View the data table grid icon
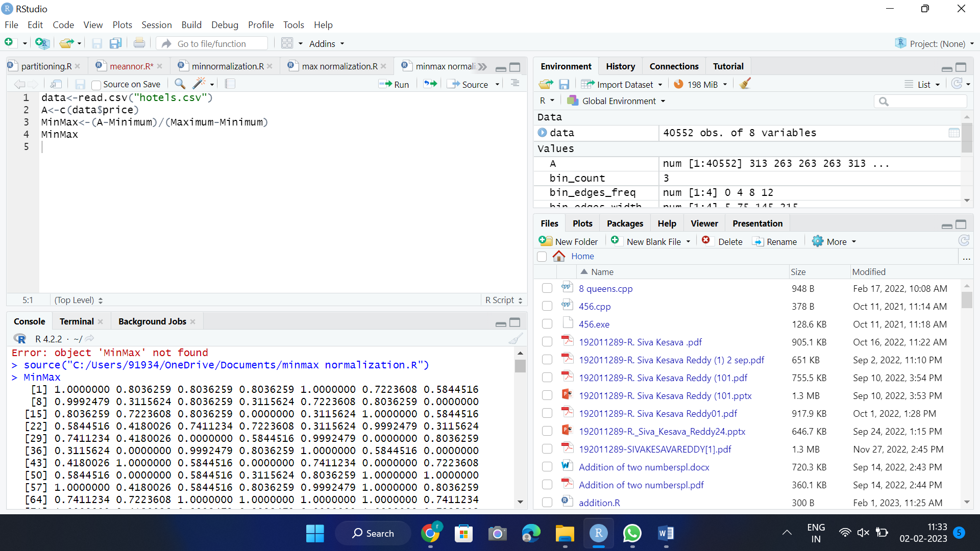The height and width of the screenshot is (551, 980). [x=954, y=133]
